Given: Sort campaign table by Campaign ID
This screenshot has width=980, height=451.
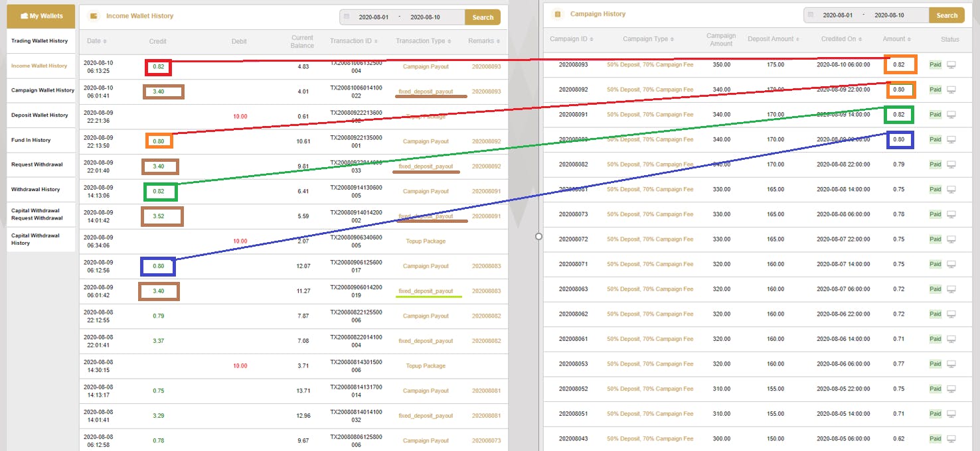Looking at the screenshot, I should click(572, 39).
